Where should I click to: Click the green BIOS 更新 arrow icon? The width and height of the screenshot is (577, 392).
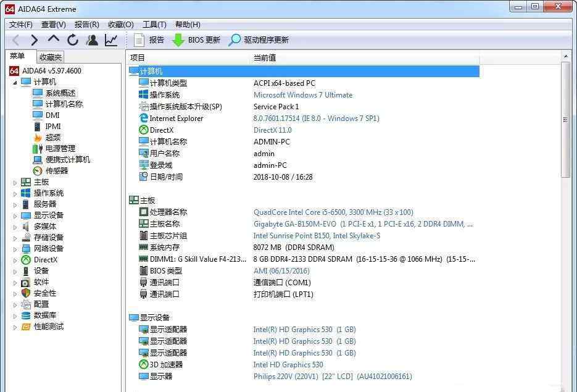click(x=178, y=40)
